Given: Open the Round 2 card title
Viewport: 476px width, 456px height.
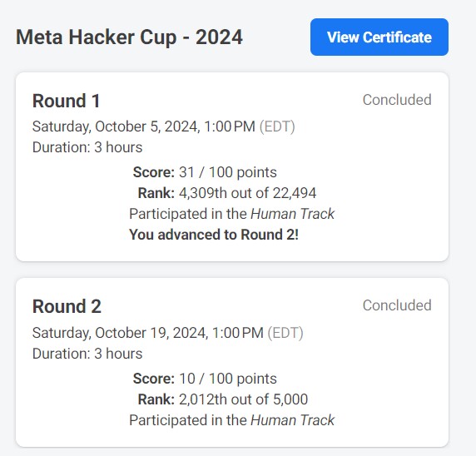Looking at the screenshot, I should pos(67,306).
